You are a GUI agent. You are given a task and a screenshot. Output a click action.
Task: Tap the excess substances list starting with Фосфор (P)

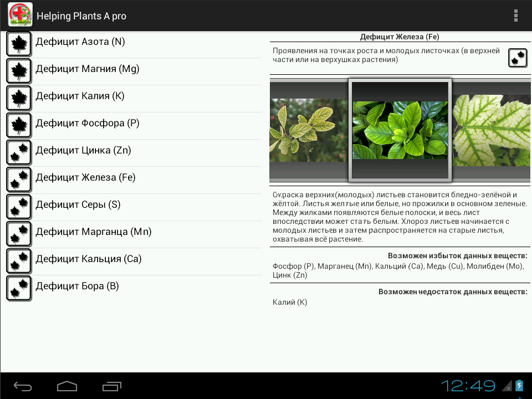click(398, 270)
